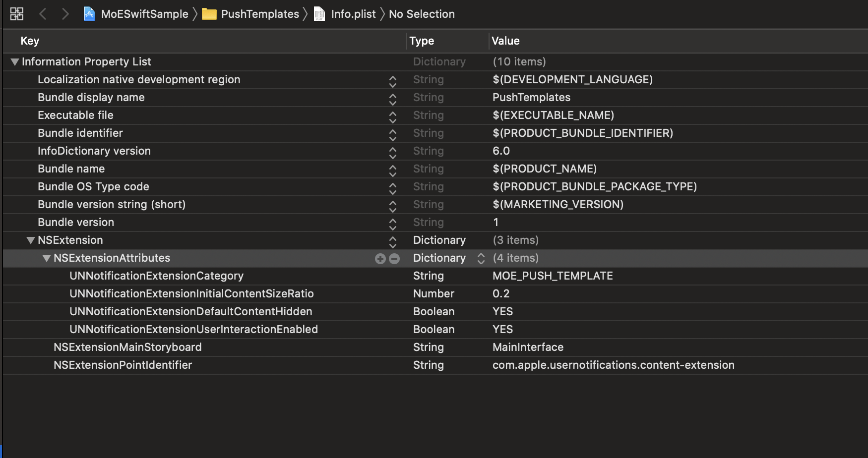Select the UNNotificationExtensionInitialContentSizeRatio key
Image resolution: width=868 pixels, height=458 pixels.
tap(191, 294)
